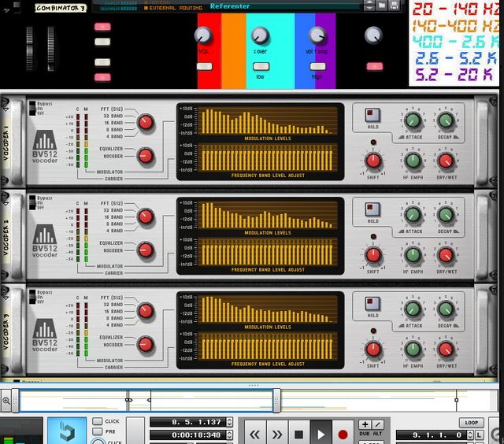
Task: Toggle the Bypass/On/Off switch on Vocoder 2
Action: (x=32, y=203)
